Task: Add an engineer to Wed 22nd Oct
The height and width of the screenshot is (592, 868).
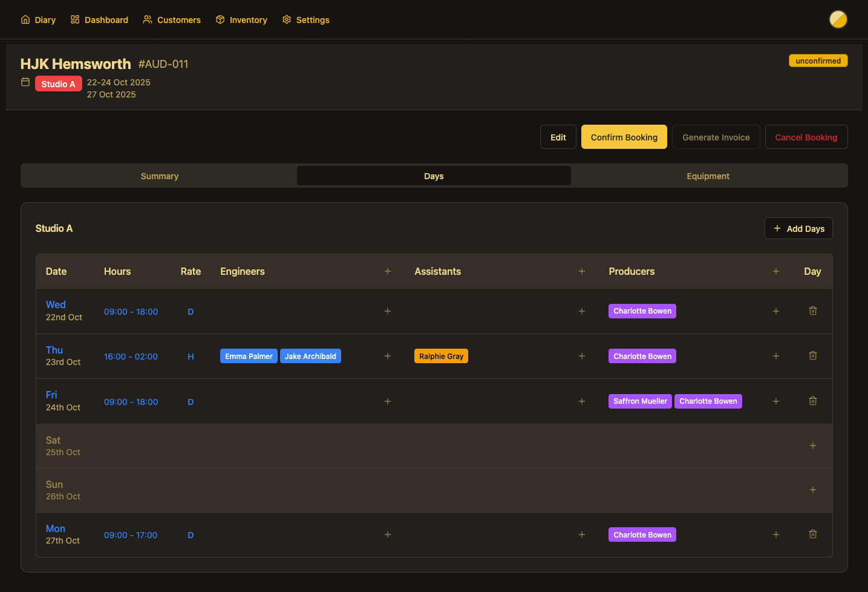Action: tap(388, 311)
